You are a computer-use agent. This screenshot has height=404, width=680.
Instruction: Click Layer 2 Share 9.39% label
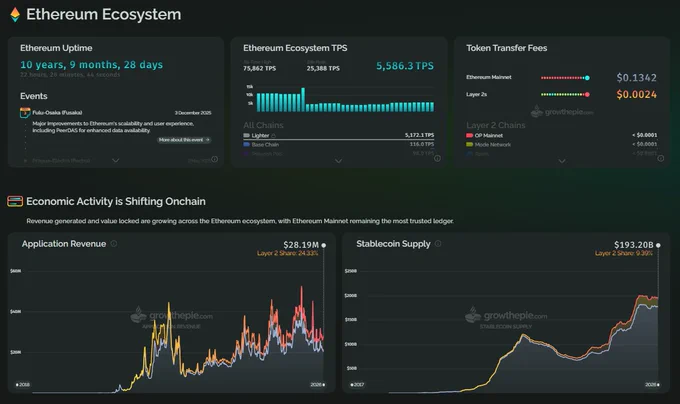point(624,253)
